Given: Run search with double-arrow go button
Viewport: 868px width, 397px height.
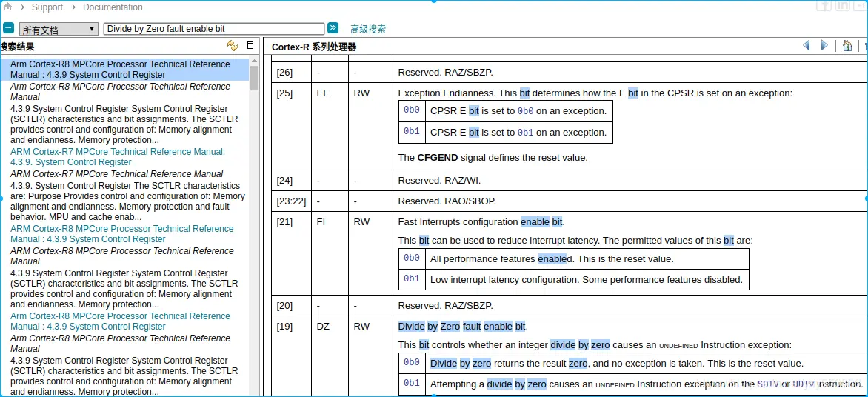Looking at the screenshot, I should tap(333, 28).
